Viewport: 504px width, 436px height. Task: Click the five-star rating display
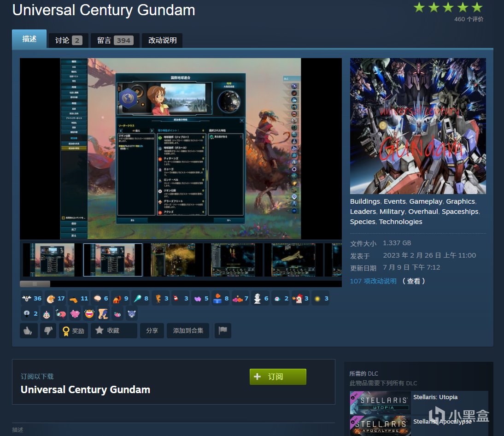point(448,7)
